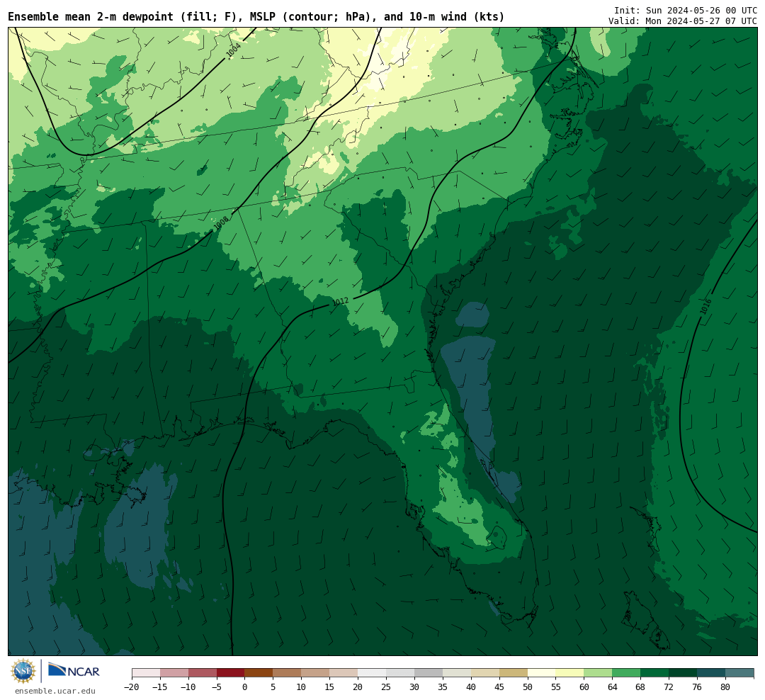Viewport: 765px width, 700px height.
Task: Pick the teal swatch right of 80
Action: pos(739,672)
